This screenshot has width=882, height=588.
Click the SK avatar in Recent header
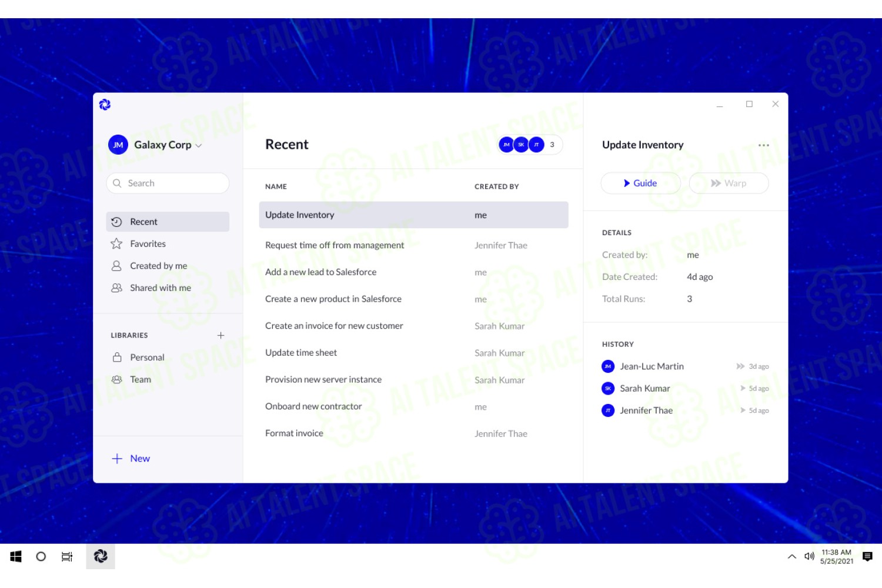[521, 145]
